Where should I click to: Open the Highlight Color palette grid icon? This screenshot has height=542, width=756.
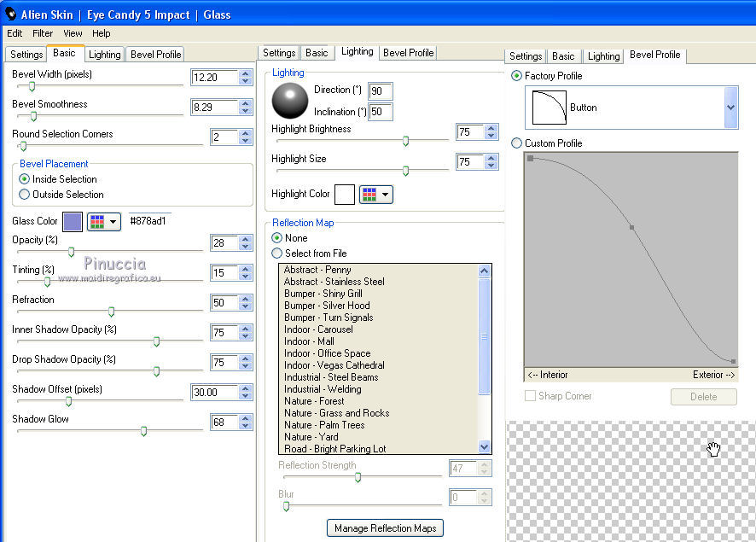369,195
